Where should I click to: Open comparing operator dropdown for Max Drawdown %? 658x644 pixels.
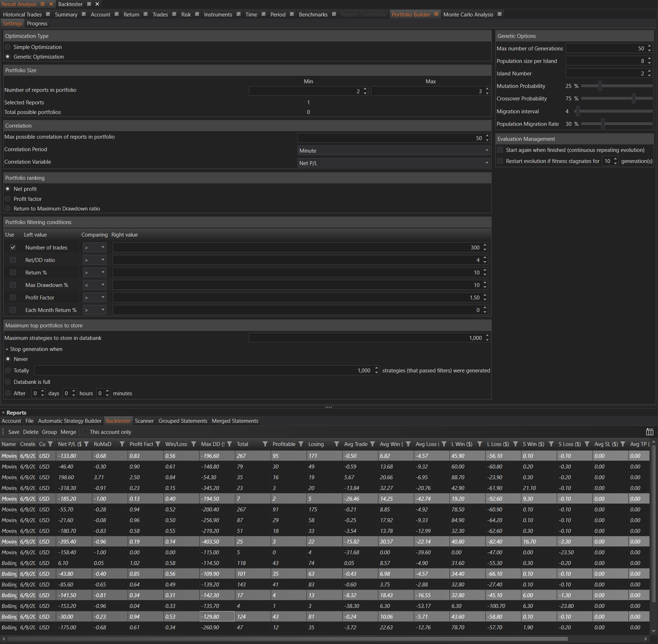pos(94,285)
